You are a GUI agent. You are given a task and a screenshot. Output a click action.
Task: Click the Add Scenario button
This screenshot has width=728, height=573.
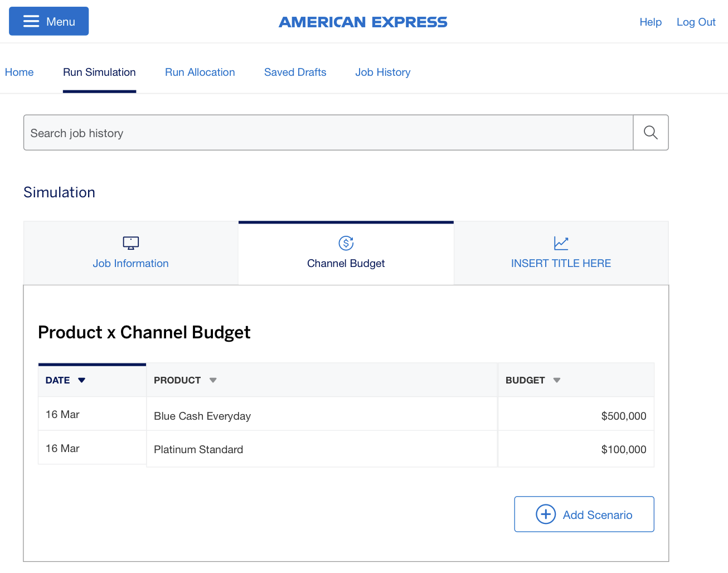coord(584,514)
